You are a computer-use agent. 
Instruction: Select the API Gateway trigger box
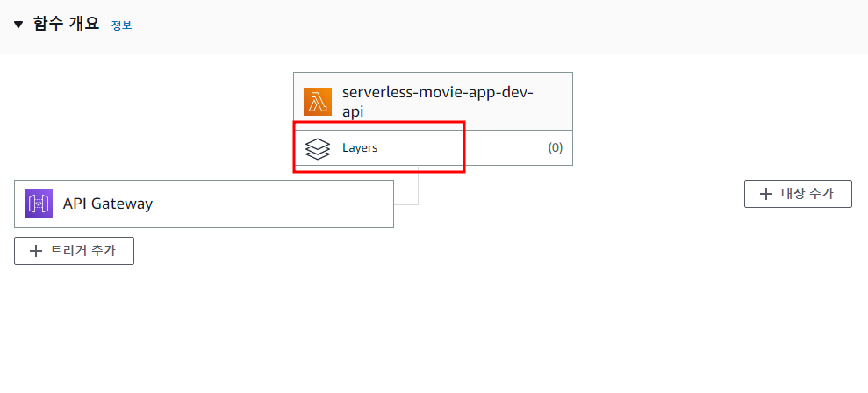tap(204, 204)
